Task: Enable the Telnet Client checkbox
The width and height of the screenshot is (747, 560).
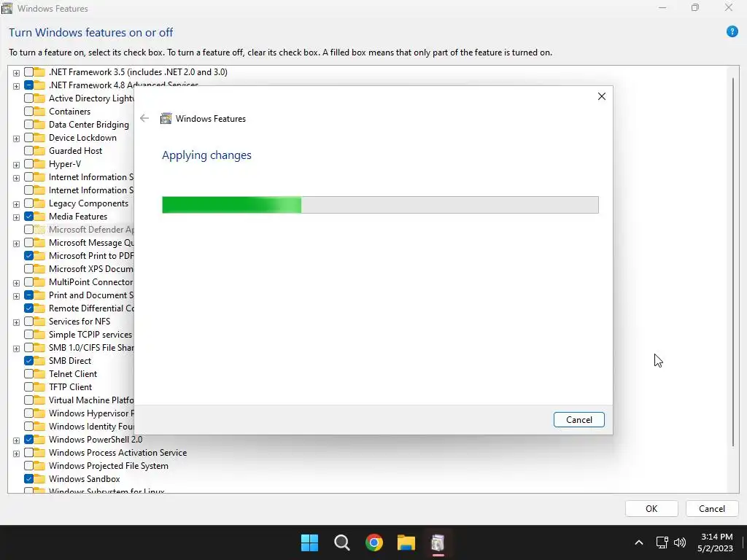Action: tap(28, 374)
